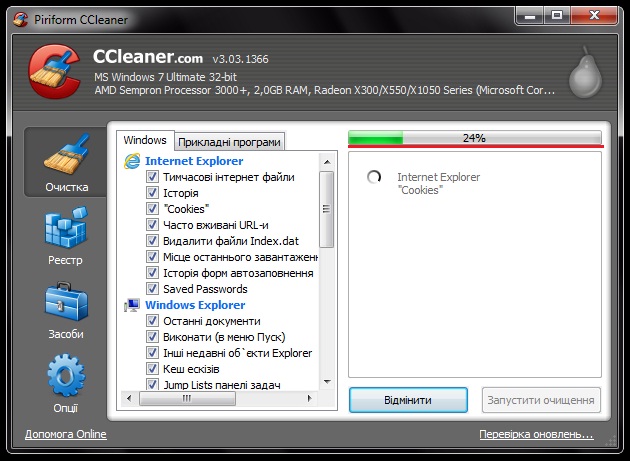Uncheck Saved Passwords
Image resolution: width=630 pixels, height=461 pixels.
click(x=152, y=289)
